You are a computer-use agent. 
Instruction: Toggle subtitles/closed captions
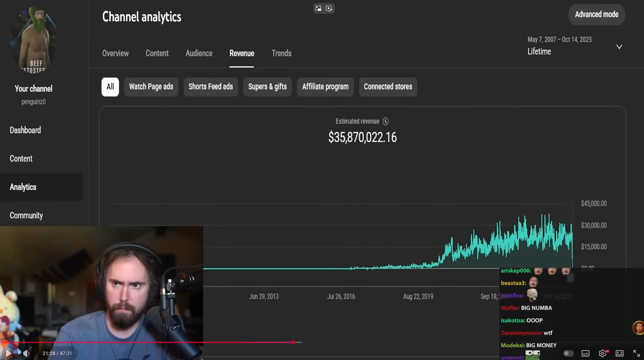(x=585, y=353)
